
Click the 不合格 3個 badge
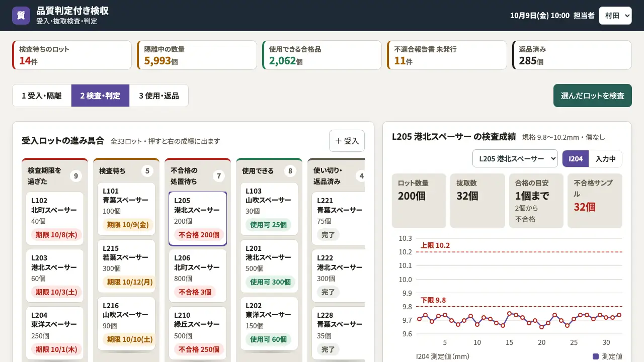[195, 292]
